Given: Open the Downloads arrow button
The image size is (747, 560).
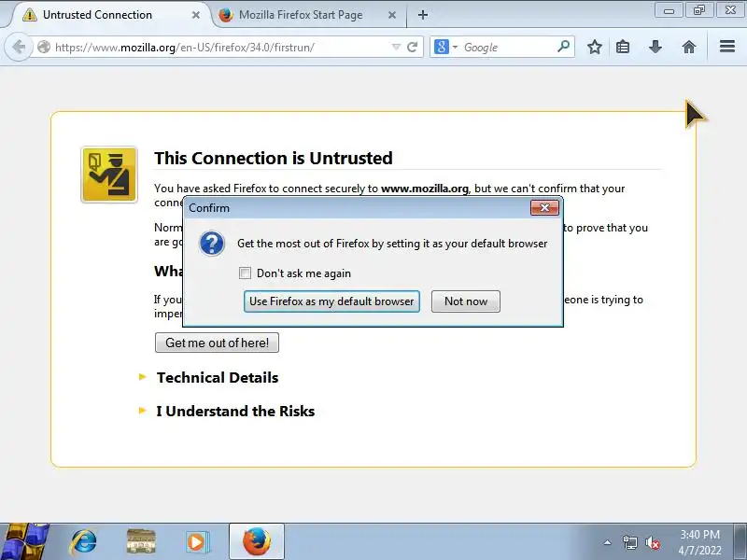Looking at the screenshot, I should click(655, 47).
